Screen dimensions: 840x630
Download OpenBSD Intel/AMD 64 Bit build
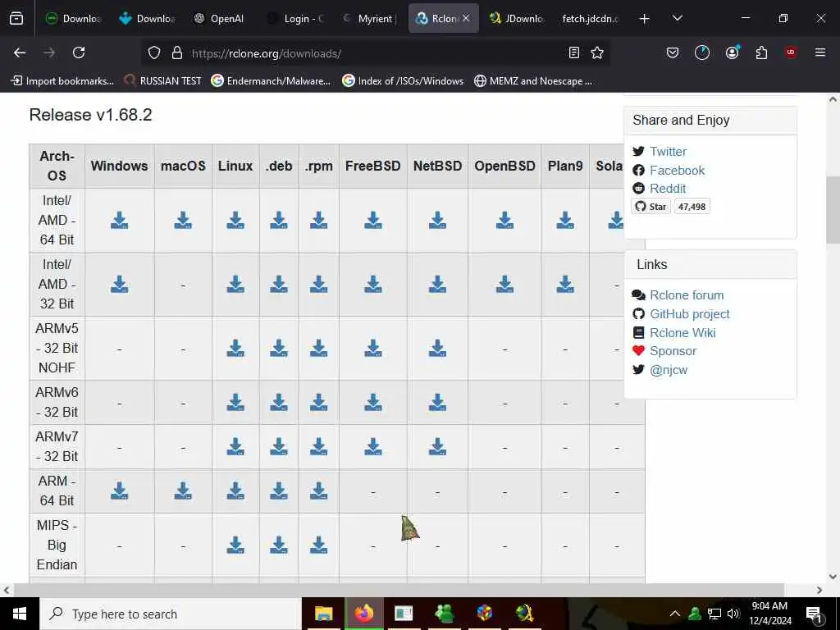(x=504, y=220)
